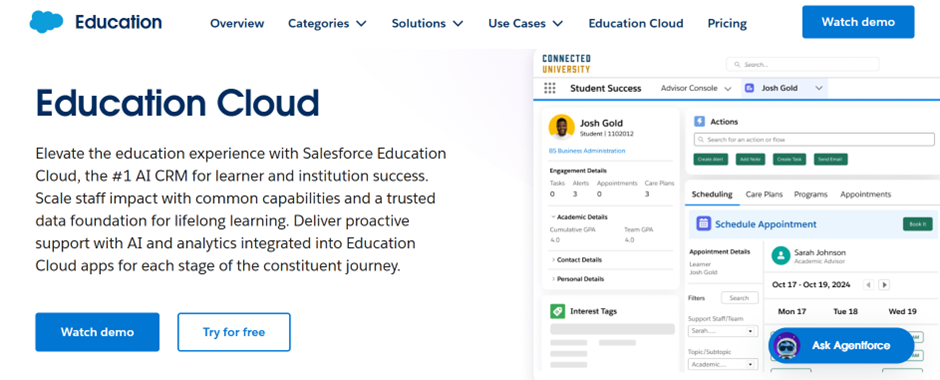Open the Support Staff/Team dropdown
The width and height of the screenshot is (940, 380).
[x=722, y=331]
